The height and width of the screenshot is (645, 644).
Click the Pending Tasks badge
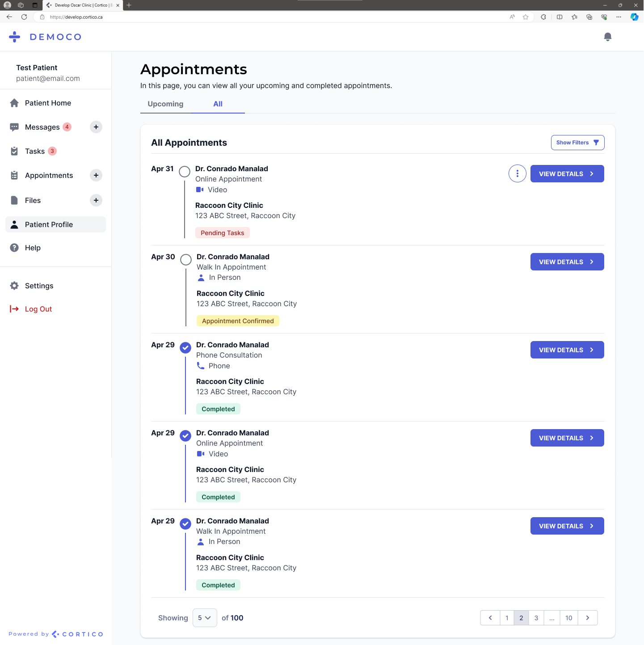point(223,233)
